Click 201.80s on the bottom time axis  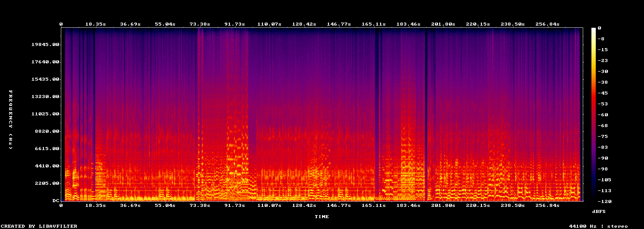pyautogui.click(x=443, y=206)
